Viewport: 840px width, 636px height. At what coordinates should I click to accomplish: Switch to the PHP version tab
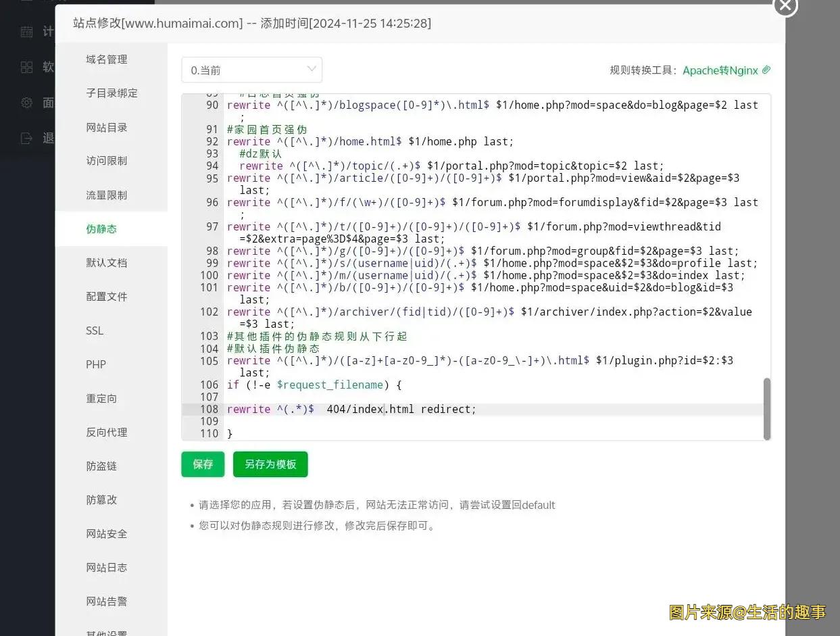[95, 364]
